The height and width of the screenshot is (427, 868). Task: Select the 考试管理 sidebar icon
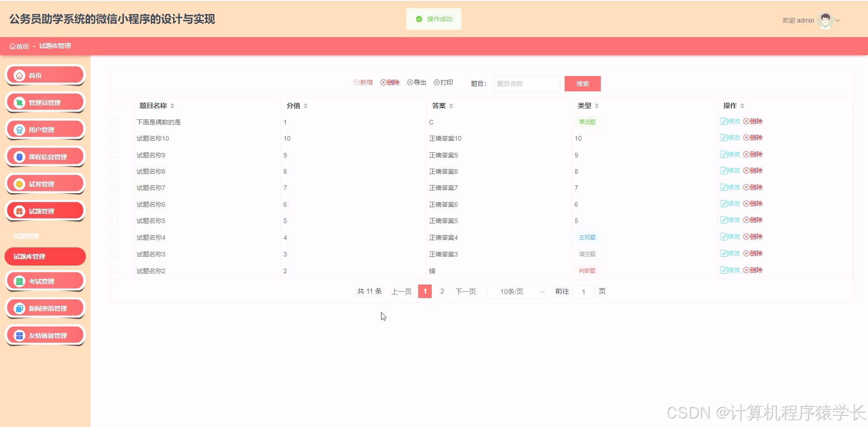pyautogui.click(x=45, y=281)
